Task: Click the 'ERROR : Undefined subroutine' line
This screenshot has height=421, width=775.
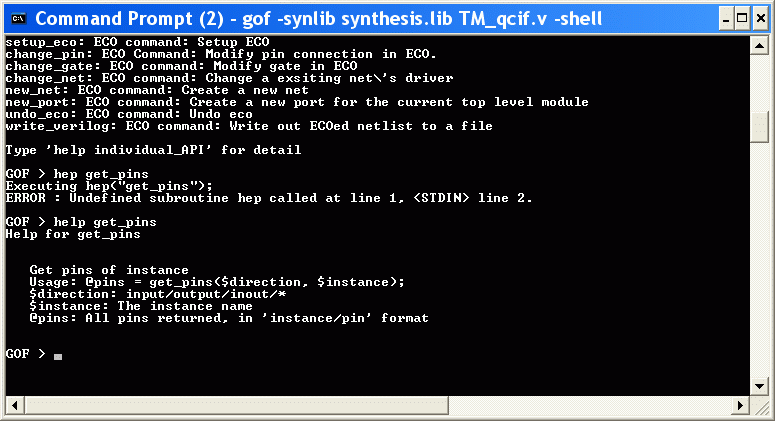Action: click(269, 198)
